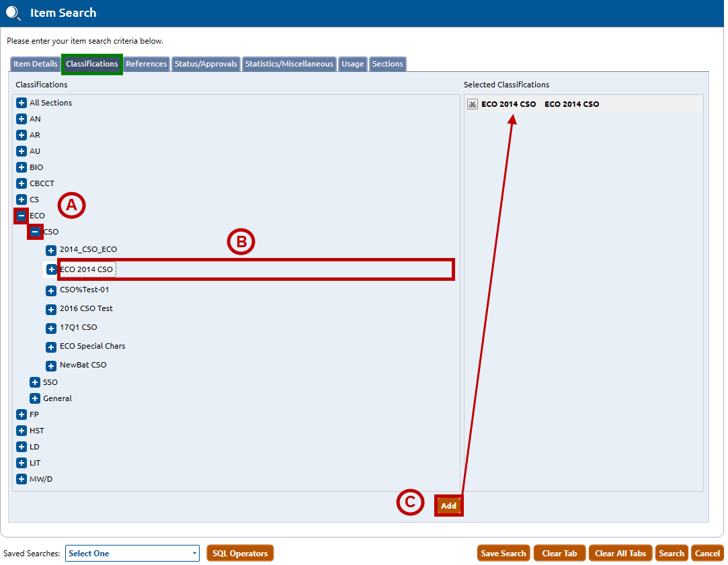Image resolution: width=728 pixels, height=565 pixels.
Task: Click plus icon next to MW/D
Action: tap(22, 479)
